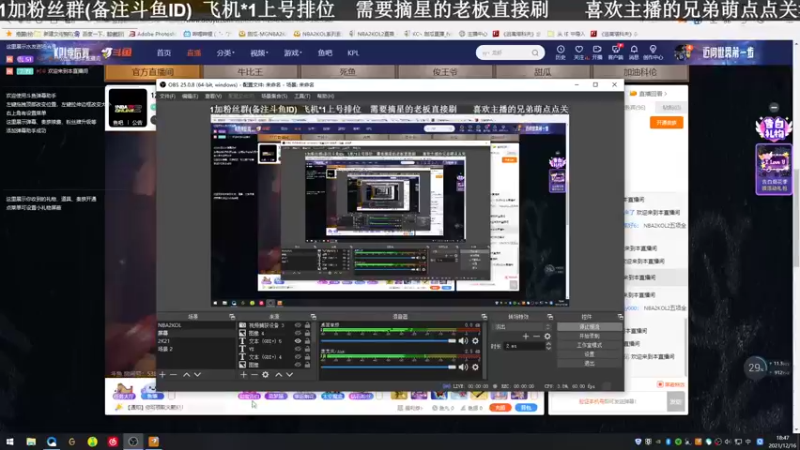Pop out the Scenes dock panel
Screen dimensions: 800x450
(x=232, y=317)
